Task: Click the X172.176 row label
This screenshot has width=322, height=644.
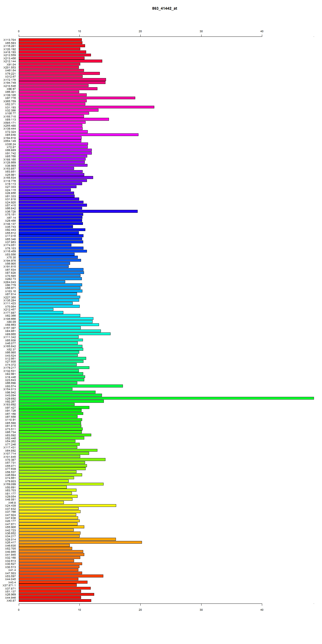Action: pyautogui.click(x=9, y=80)
